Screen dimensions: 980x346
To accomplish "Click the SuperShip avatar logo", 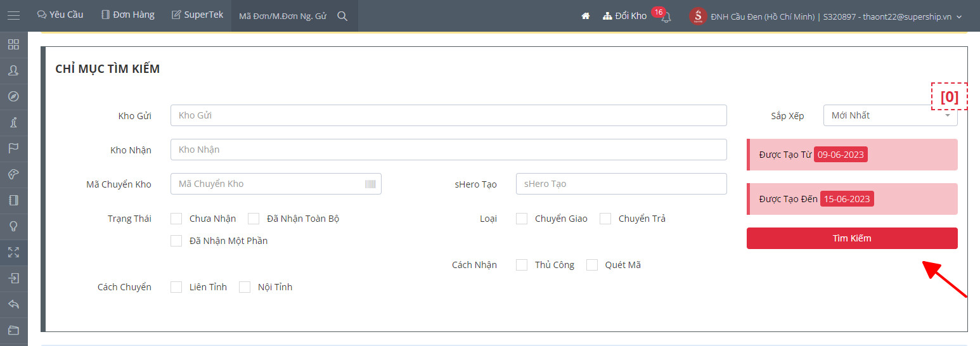I will click(x=698, y=16).
